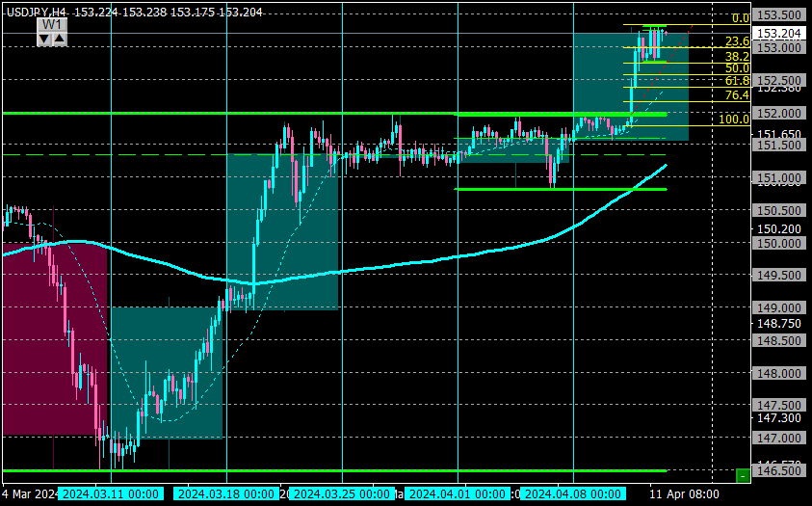Click the 150.000 price scale label
Screen dimensions: 812x506
pyautogui.click(x=779, y=244)
